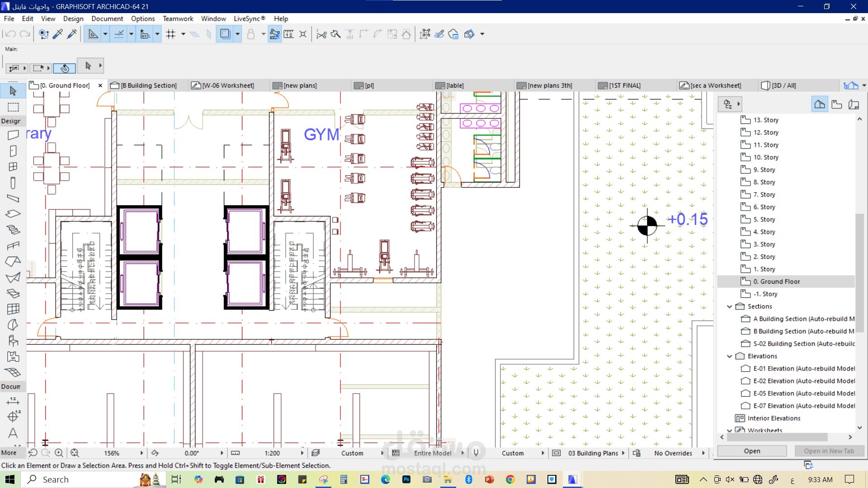Image resolution: width=868 pixels, height=488 pixels.
Task: Toggle the grid snap icon
Action: 171,34
